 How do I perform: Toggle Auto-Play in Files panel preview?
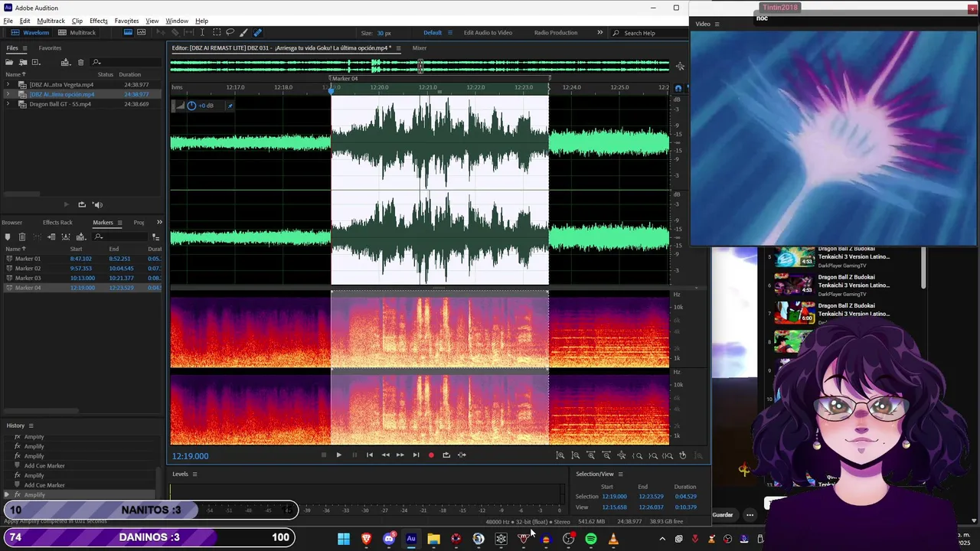pos(97,204)
